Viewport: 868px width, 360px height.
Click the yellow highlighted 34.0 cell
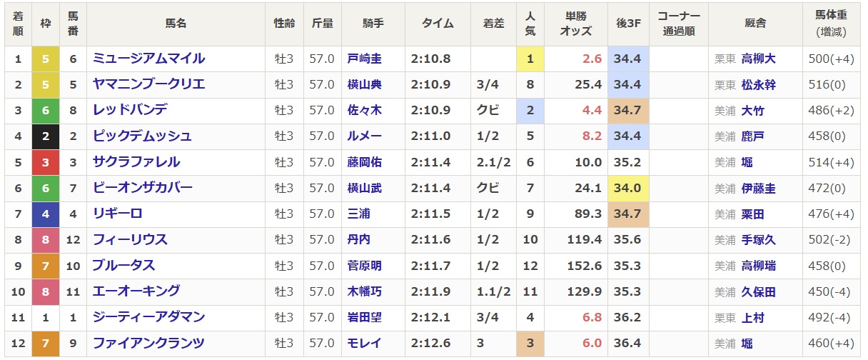pyautogui.click(x=628, y=188)
